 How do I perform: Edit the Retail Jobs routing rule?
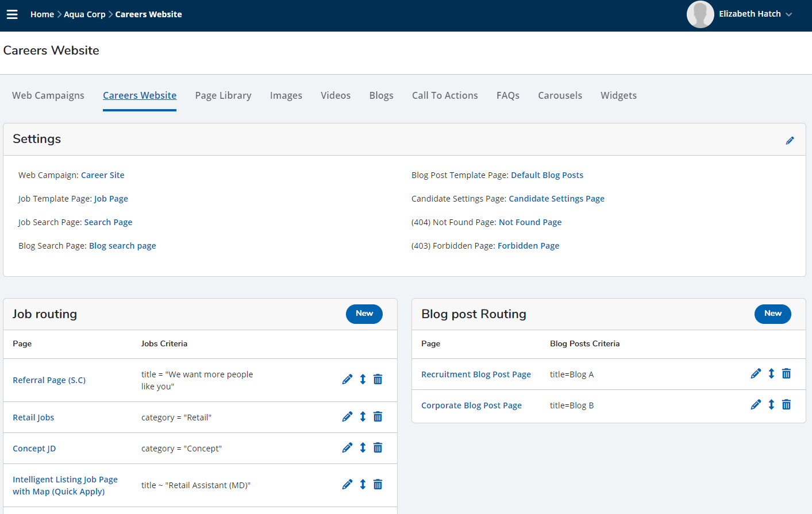347,416
